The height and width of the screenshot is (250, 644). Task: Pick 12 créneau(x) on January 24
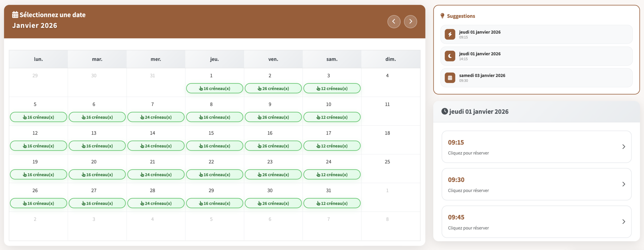332,175
